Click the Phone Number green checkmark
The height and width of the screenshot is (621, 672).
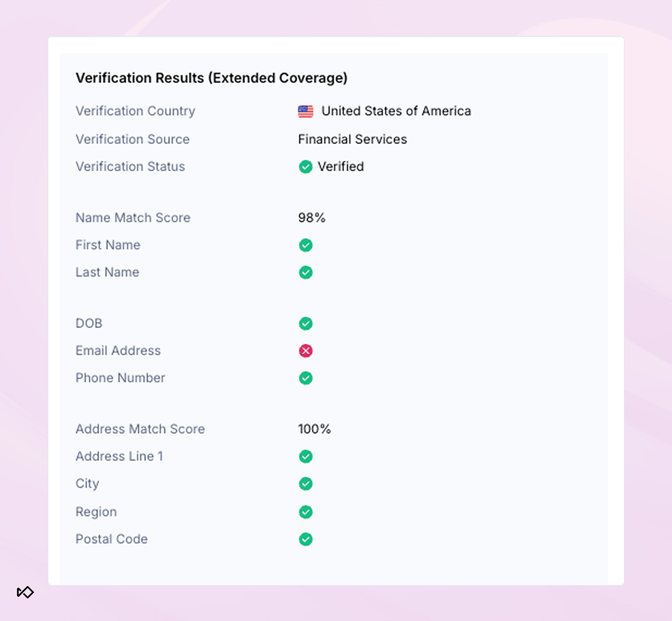pyautogui.click(x=306, y=378)
